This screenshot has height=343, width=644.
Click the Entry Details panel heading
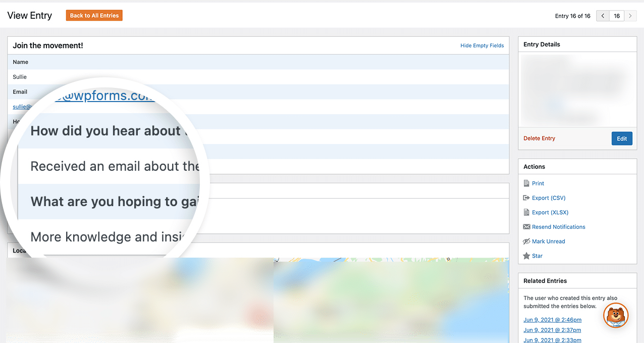[542, 44]
